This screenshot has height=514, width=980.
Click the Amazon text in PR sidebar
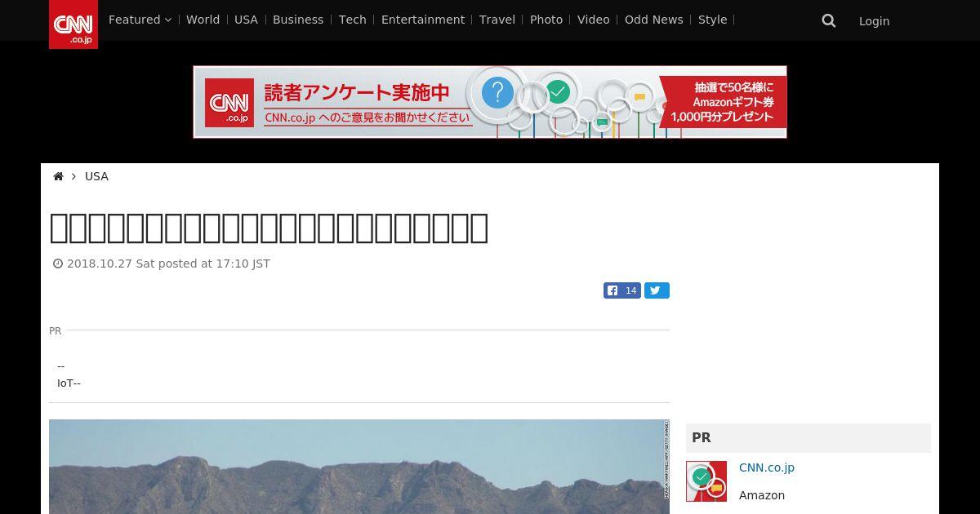pos(762,495)
